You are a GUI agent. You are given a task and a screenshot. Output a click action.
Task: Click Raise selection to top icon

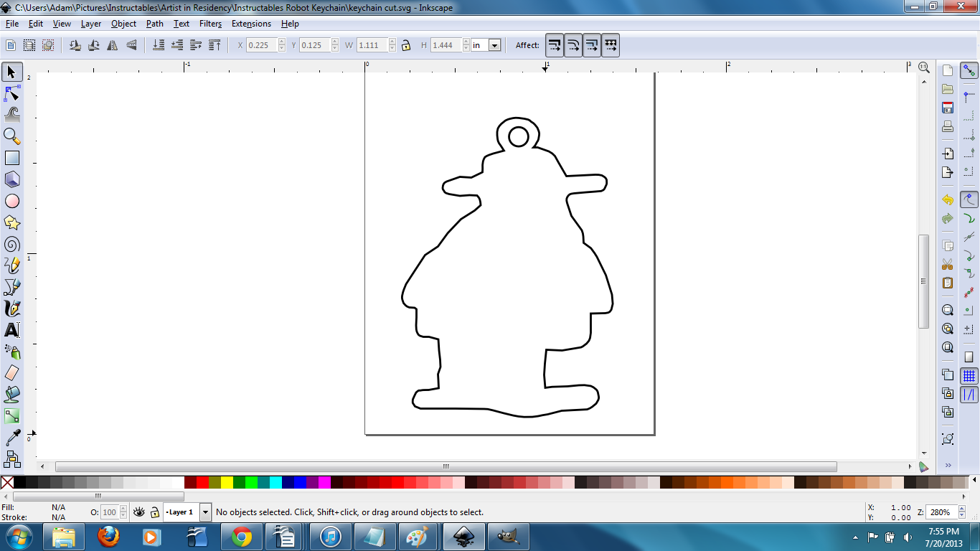click(x=215, y=45)
